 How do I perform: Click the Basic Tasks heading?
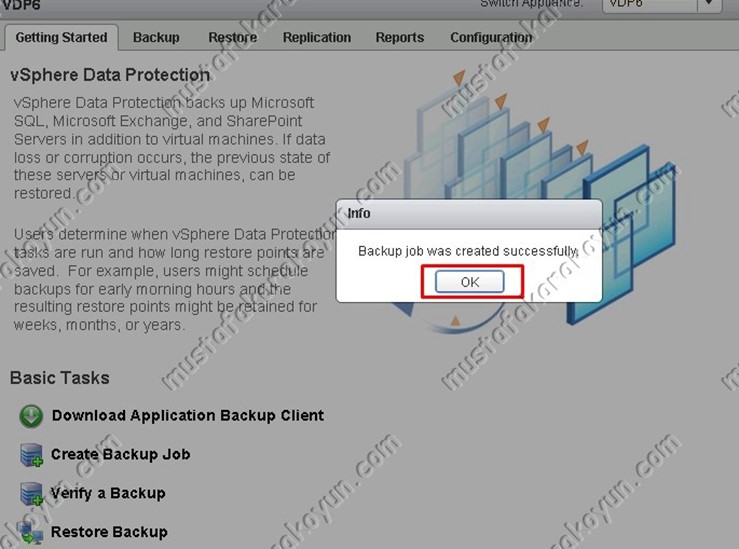tap(60, 378)
